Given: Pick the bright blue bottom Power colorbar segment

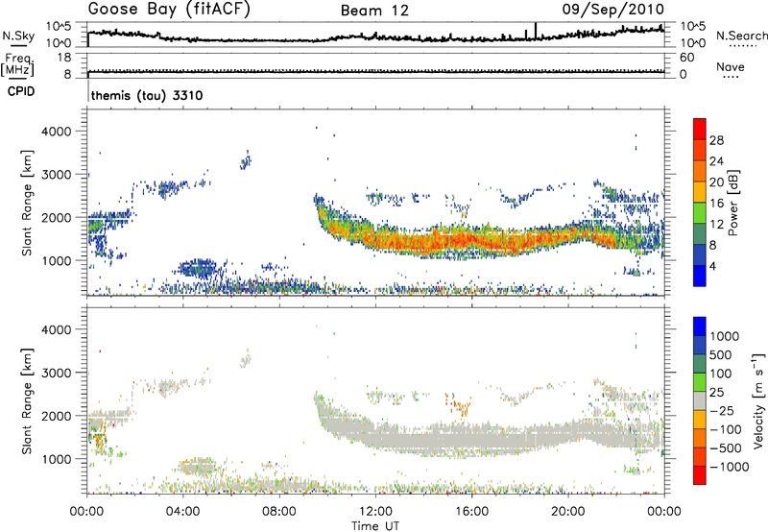Looking at the screenshot, I should (700, 276).
